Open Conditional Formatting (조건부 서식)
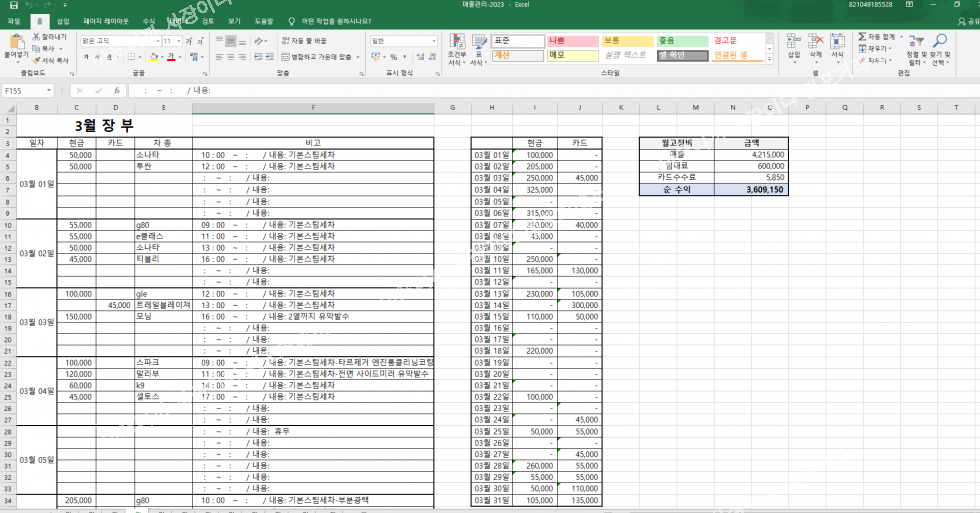980x513 pixels. tap(456, 46)
